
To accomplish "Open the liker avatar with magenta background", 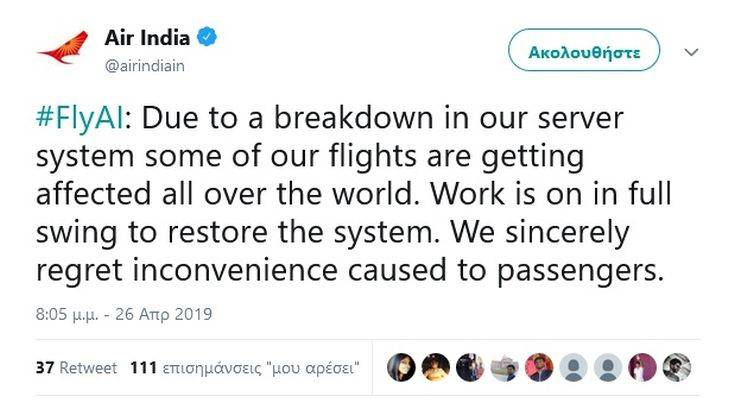I will click(x=643, y=367).
